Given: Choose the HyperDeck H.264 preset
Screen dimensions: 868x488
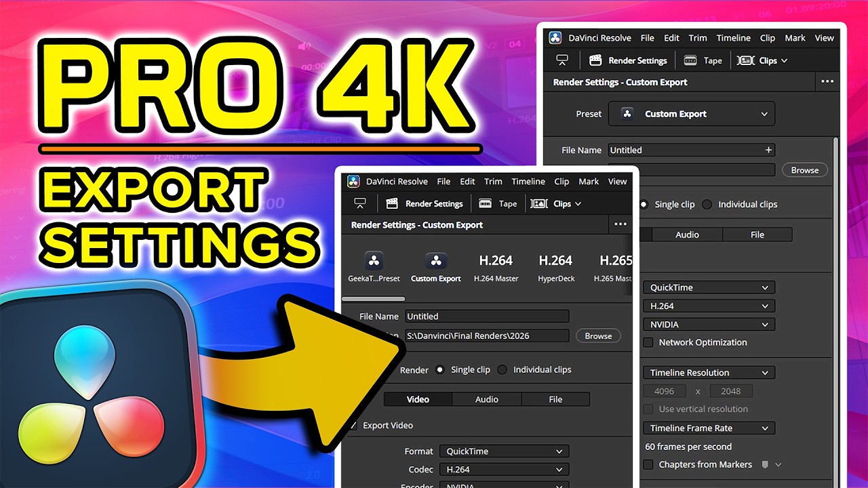Looking at the screenshot, I should click(x=555, y=266).
